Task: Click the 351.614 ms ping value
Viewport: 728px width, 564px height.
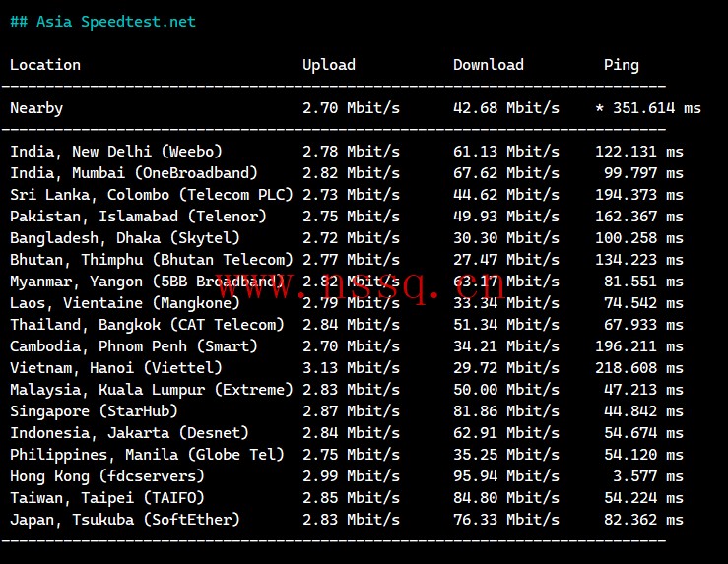Action: [x=656, y=108]
